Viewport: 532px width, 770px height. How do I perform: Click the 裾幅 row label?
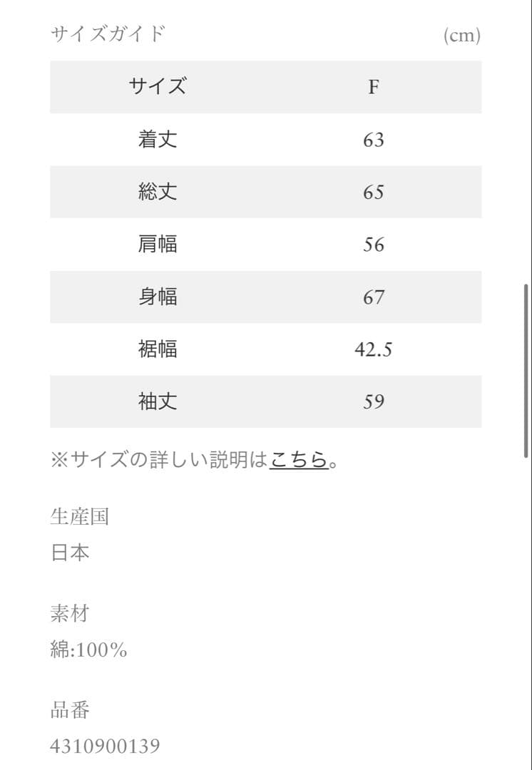point(158,349)
